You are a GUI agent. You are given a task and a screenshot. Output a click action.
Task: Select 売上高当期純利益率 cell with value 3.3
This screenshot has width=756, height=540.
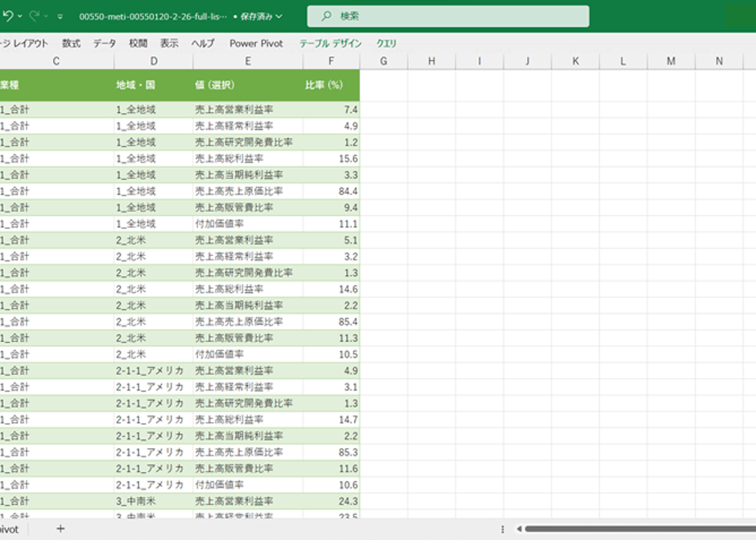[248, 174]
